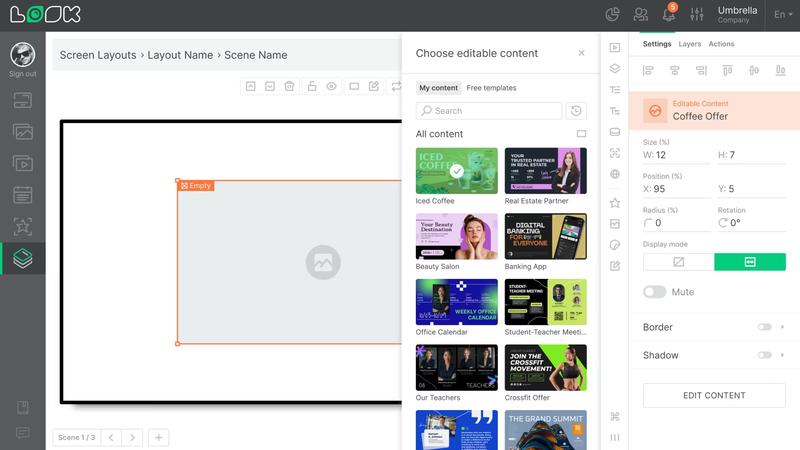Click the user avatar above Sign out

[22, 55]
